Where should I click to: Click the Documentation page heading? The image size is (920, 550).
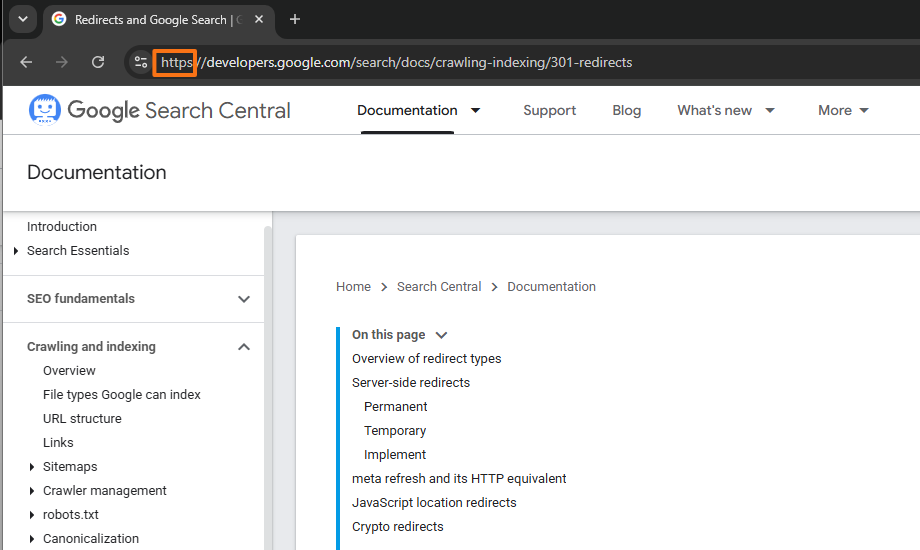coord(97,173)
